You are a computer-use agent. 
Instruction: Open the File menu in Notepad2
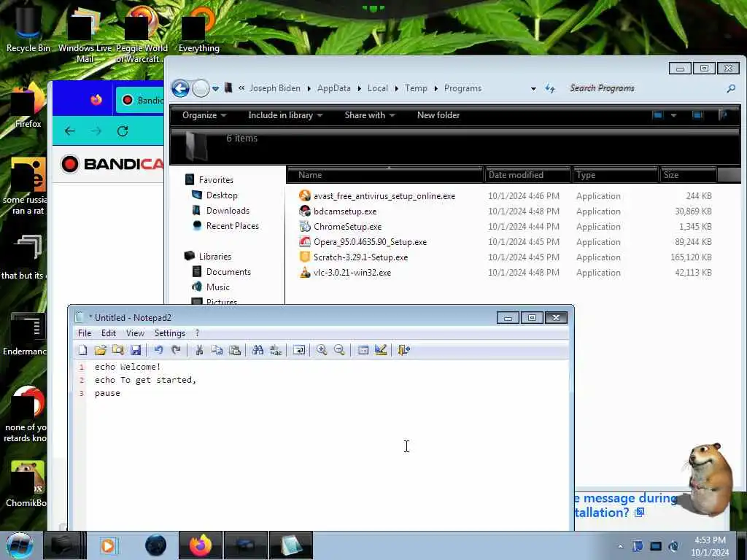(85, 332)
